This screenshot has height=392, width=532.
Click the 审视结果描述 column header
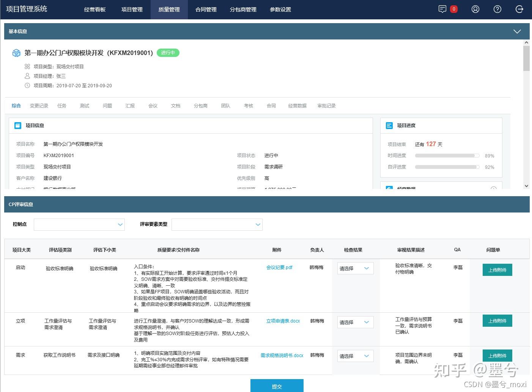[411, 250]
